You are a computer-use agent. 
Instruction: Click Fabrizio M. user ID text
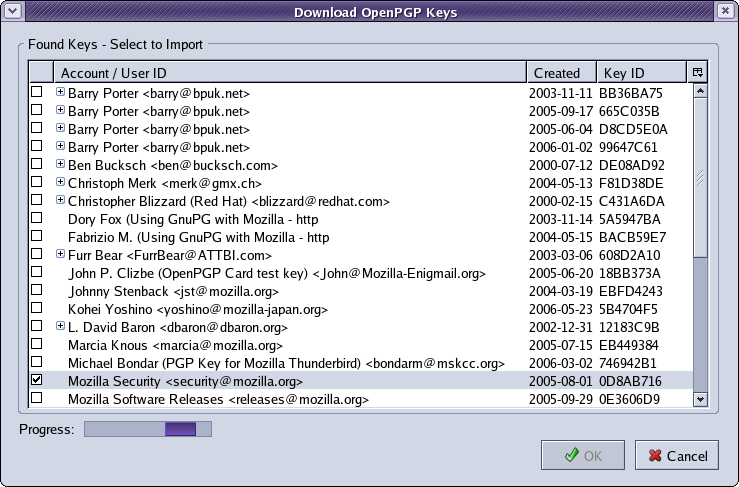198,238
